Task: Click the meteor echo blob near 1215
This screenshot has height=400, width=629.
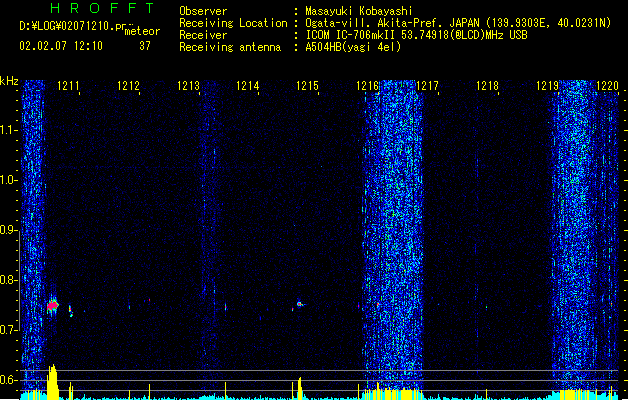Action: point(299,305)
